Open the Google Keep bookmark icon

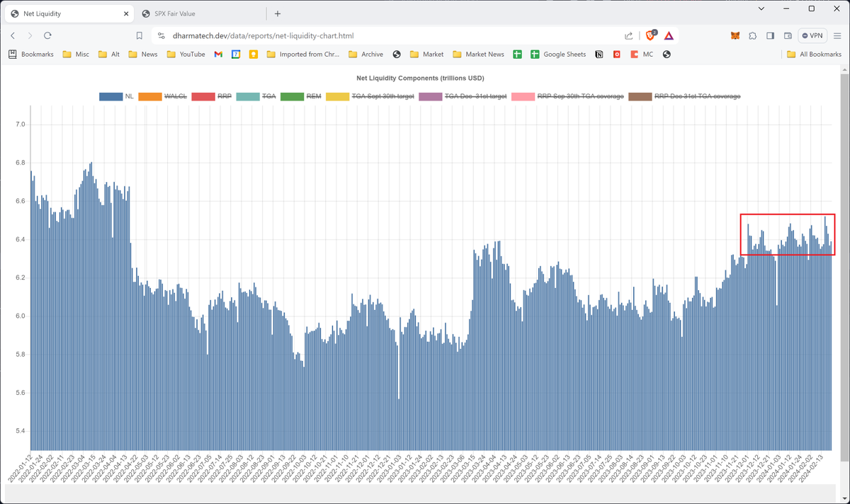tap(253, 54)
